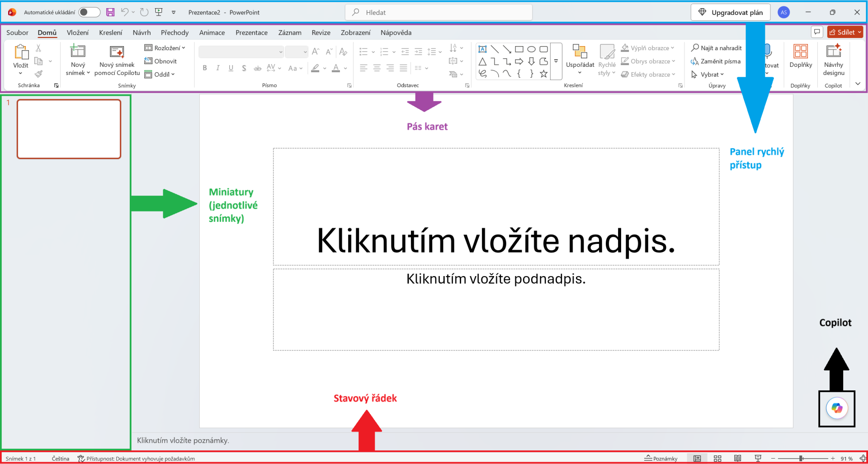This screenshot has height=464, width=868.
Task: Open the Přechody tab
Action: pyautogui.click(x=175, y=33)
